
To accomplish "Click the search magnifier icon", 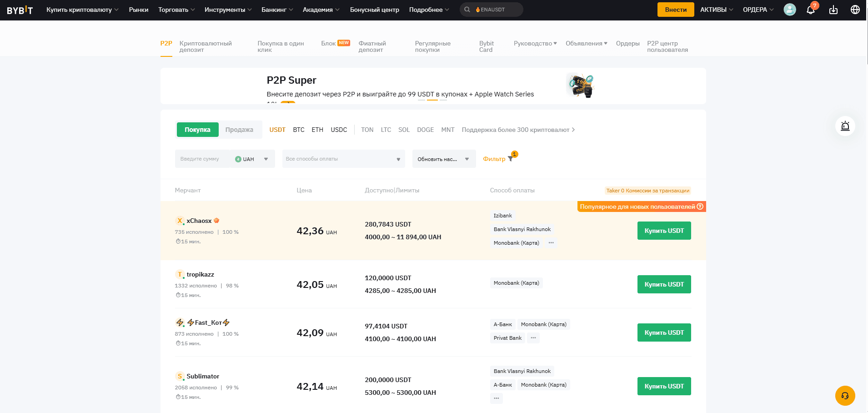I will (x=467, y=10).
